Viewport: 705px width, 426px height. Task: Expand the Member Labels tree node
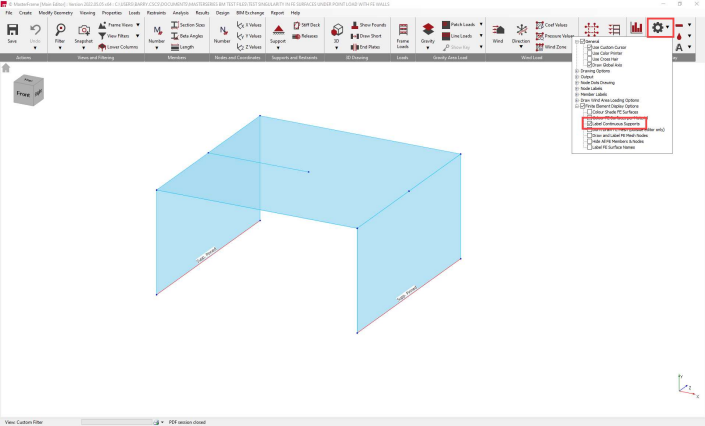pyautogui.click(x=577, y=94)
